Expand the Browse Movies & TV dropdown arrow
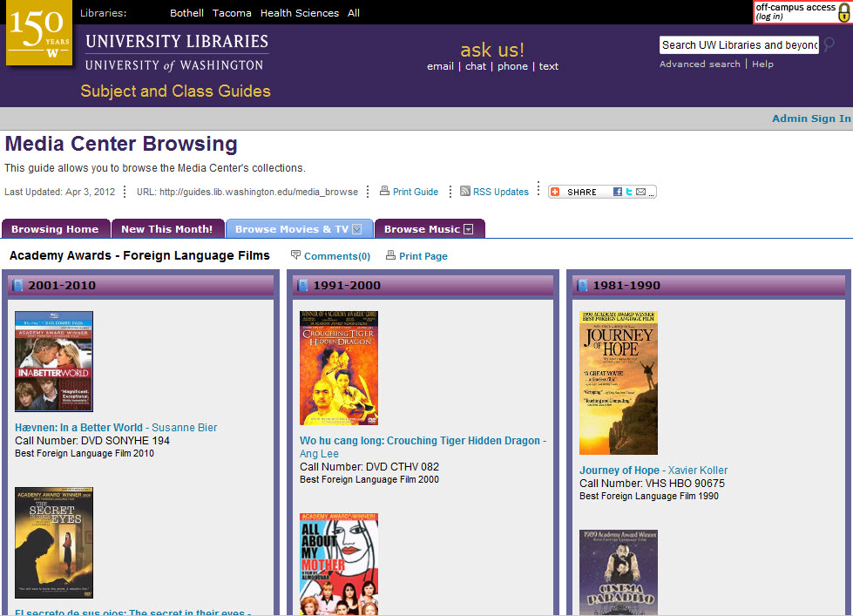Screen dimensions: 853x616 (x=356, y=229)
